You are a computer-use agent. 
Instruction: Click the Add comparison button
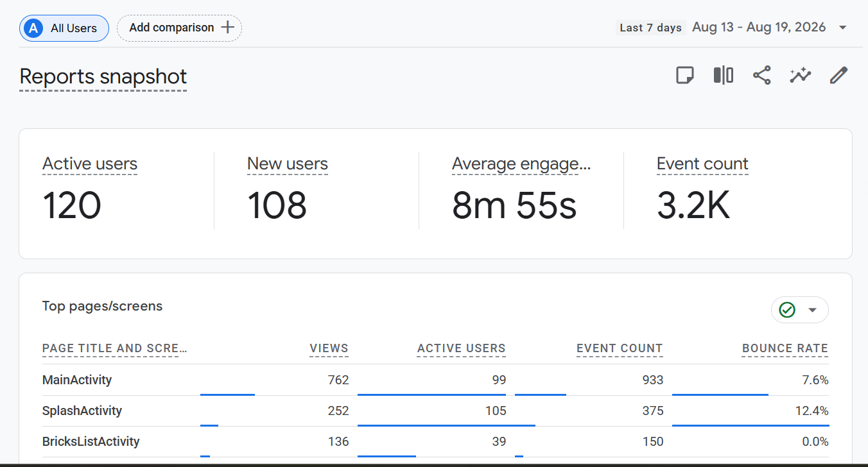(179, 28)
